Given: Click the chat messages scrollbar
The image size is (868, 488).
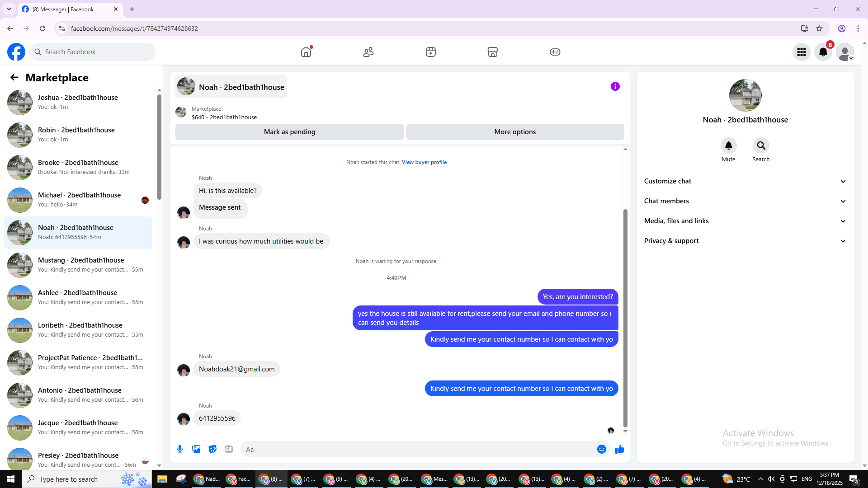Looking at the screenshot, I should (x=625, y=318).
